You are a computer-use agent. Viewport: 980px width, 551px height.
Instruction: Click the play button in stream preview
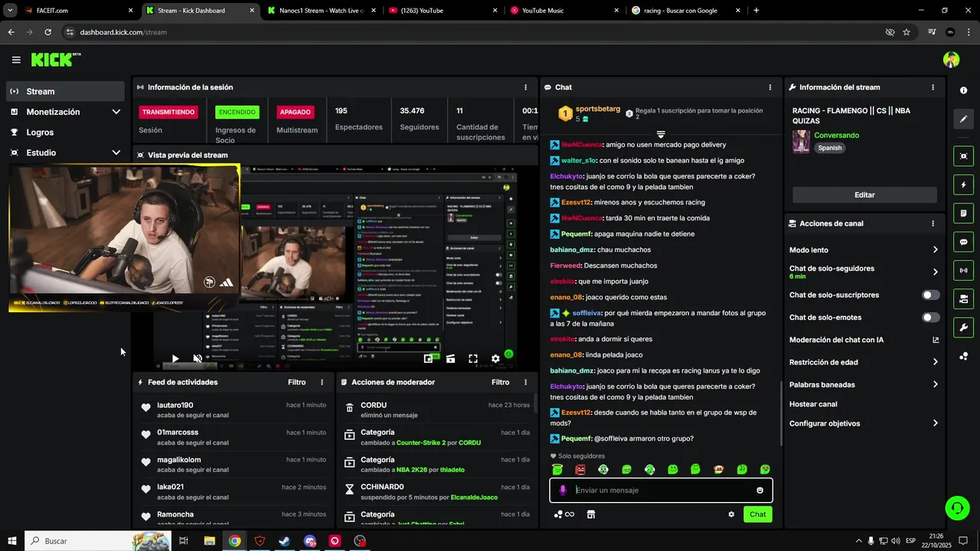(175, 358)
